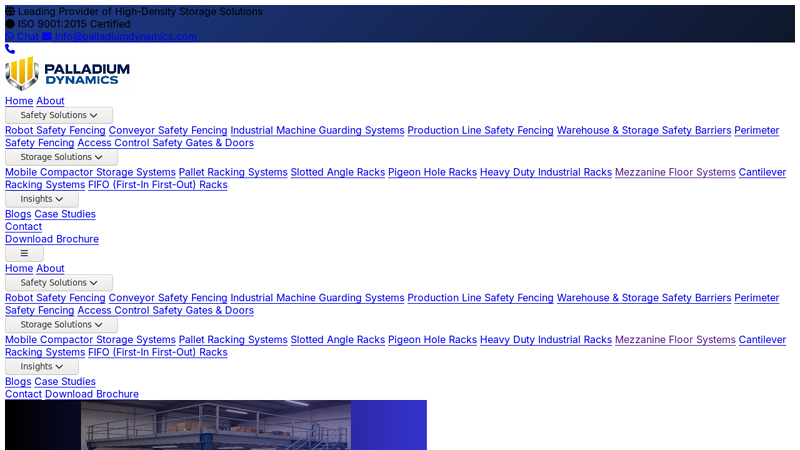The width and height of the screenshot is (800, 450).
Task: Open About in the first navigation menu
Action: pos(50,101)
